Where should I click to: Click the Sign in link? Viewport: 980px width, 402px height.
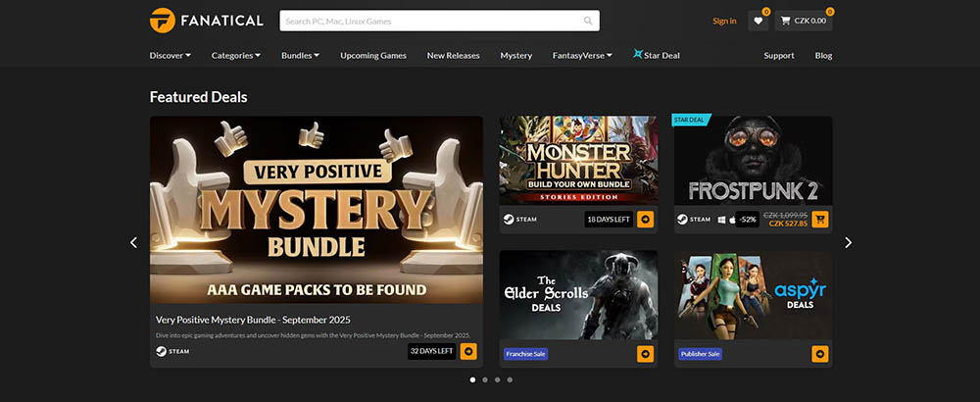coord(724,21)
